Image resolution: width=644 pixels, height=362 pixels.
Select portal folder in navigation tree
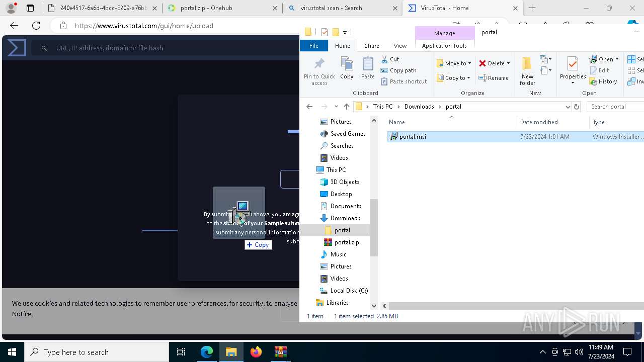click(342, 230)
